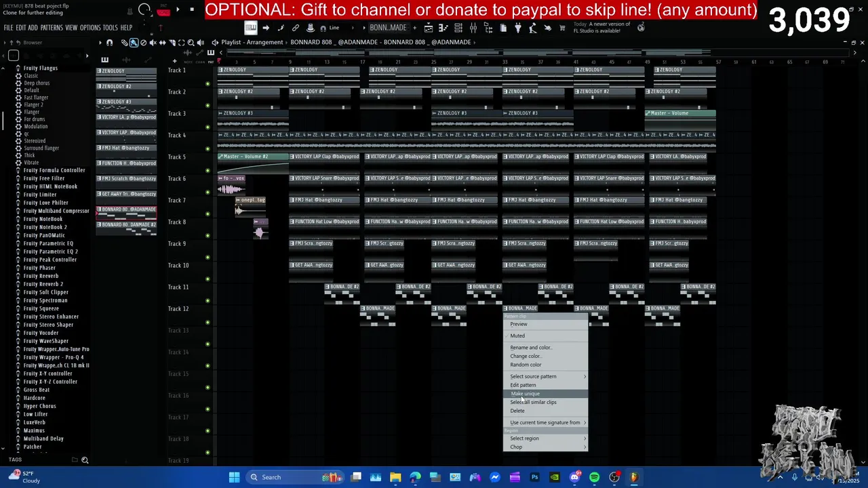Open the FILE menu
Viewport: 868px width, 488px height.
coord(8,28)
